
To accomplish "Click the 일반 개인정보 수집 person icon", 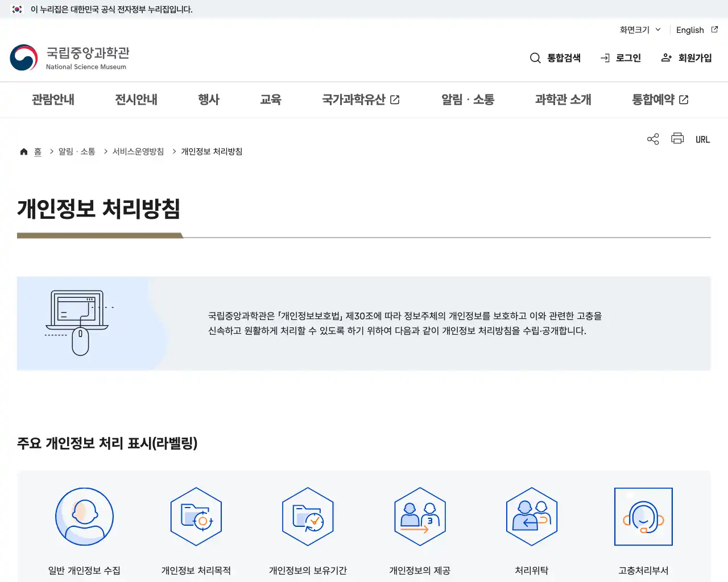I will 84,517.
